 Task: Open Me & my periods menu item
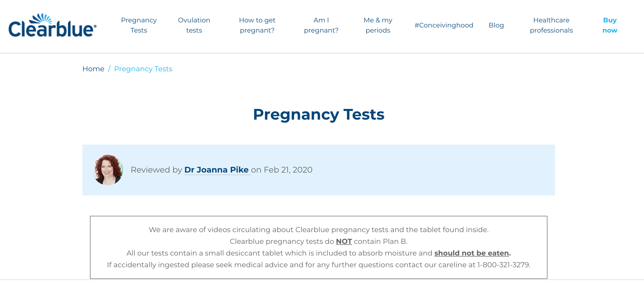point(378,25)
